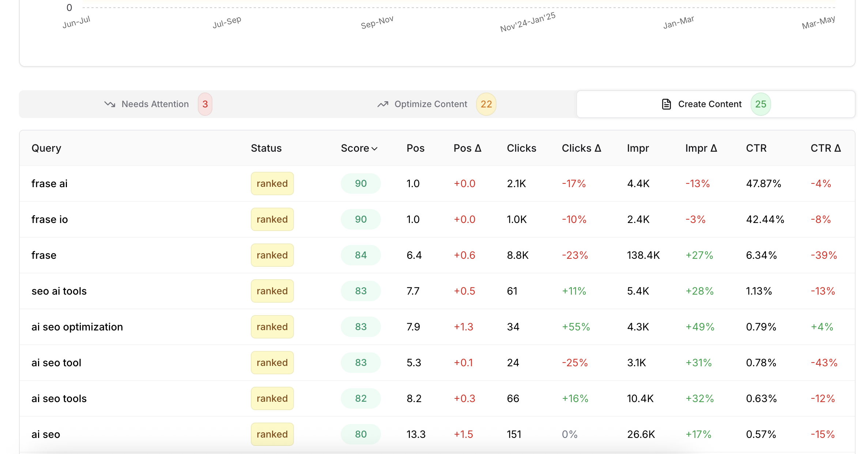Viewport: 868px width, 454px height.
Task: Switch to the Optimize Content tab
Action: [x=437, y=104]
